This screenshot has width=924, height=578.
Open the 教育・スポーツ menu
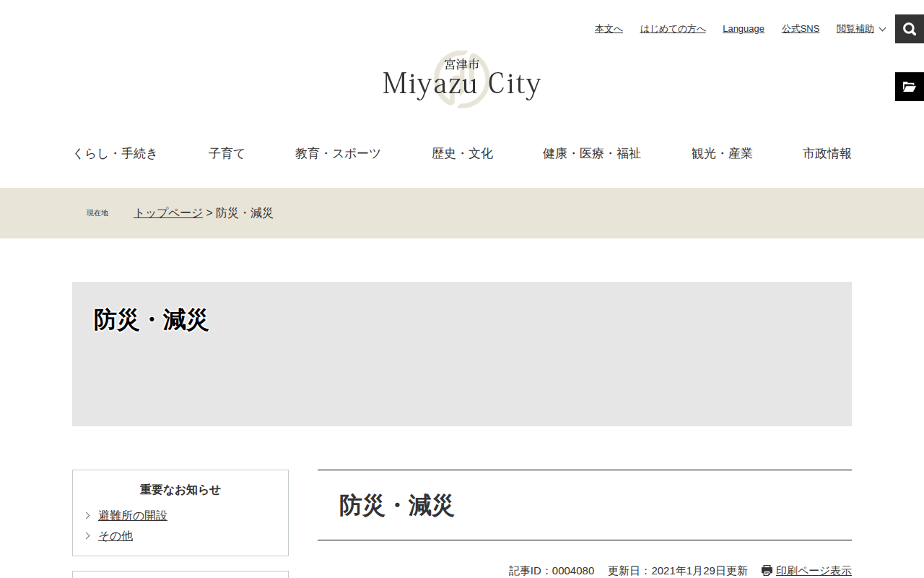coord(338,153)
